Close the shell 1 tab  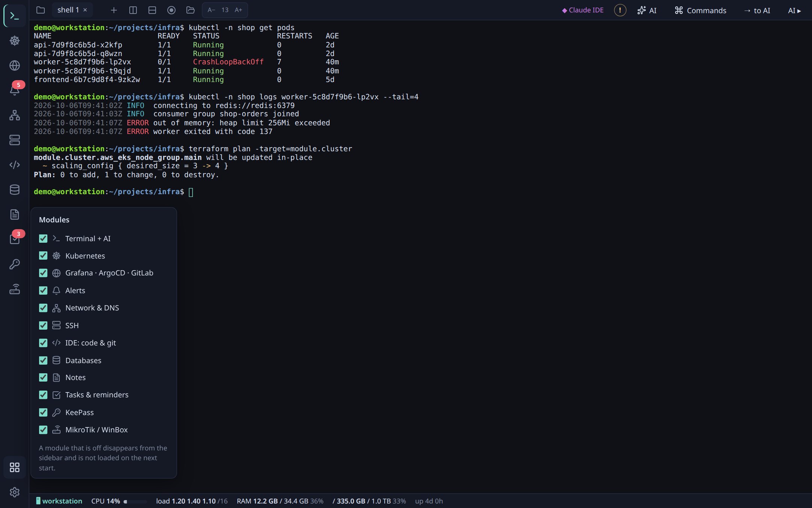(85, 10)
